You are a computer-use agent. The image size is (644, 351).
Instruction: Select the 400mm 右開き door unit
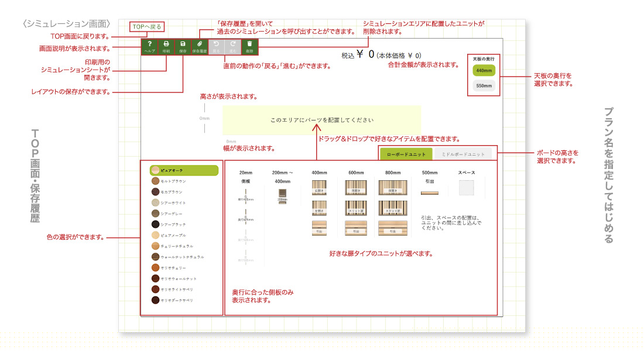(319, 187)
